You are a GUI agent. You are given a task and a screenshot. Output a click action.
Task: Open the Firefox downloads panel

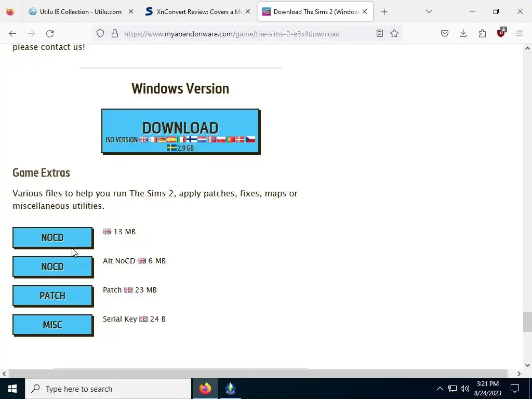tap(463, 33)
